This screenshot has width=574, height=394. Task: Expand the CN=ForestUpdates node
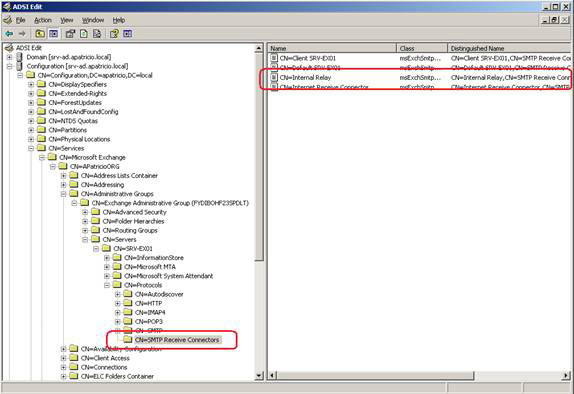[x=31, y=103]
